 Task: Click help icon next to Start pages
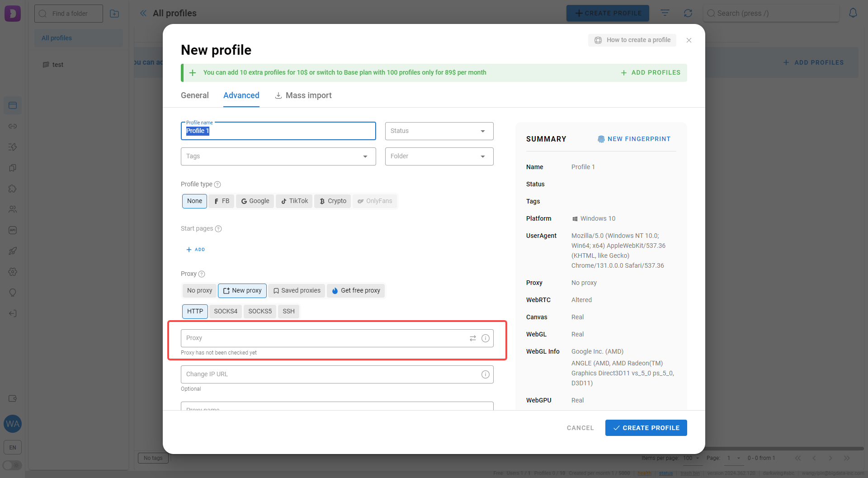coord(218,229)
